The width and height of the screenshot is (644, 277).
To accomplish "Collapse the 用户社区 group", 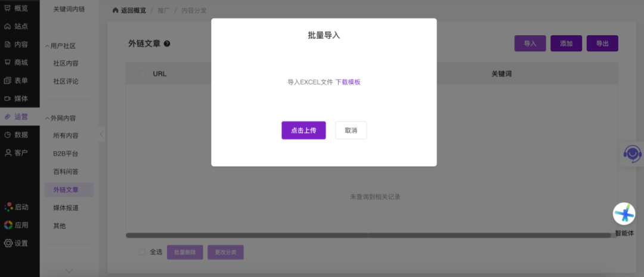I will click(x=60, y=46).
